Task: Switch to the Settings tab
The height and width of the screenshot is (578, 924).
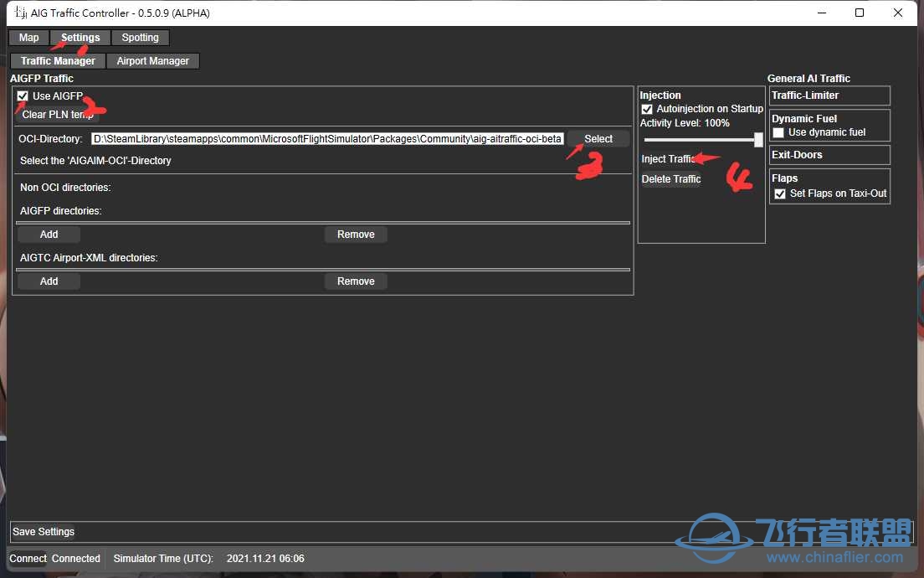Action: click(80, 38)
